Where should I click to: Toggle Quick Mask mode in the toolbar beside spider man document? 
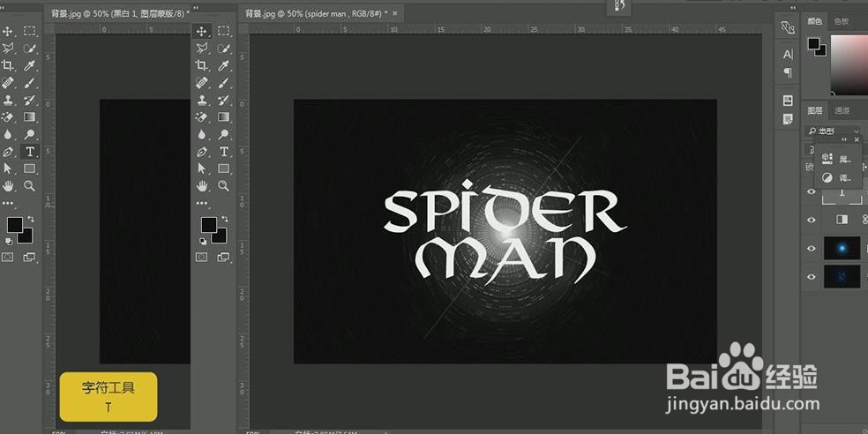201,257
